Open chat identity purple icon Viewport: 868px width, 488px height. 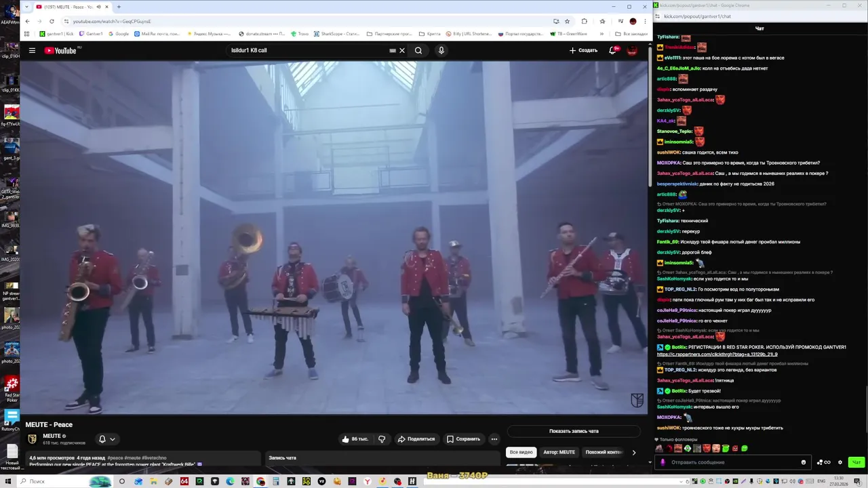click(x=663, y=462)
